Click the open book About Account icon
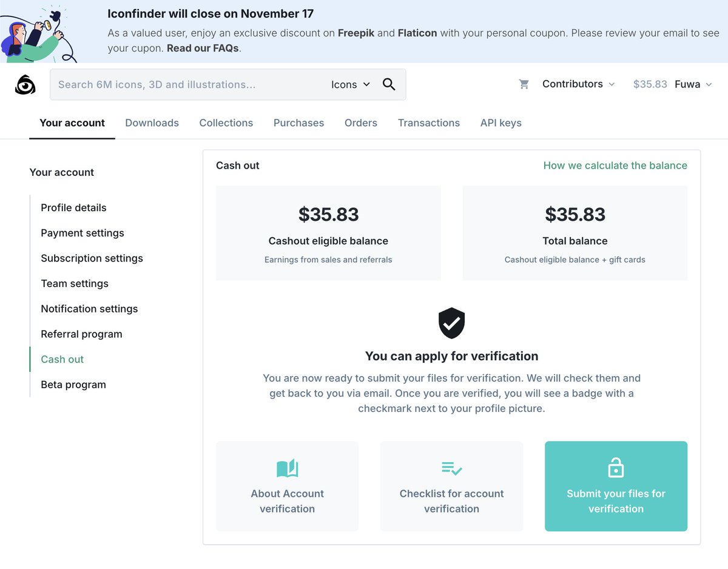The height and width of the screenshot is (569, 728). [287, 468]
